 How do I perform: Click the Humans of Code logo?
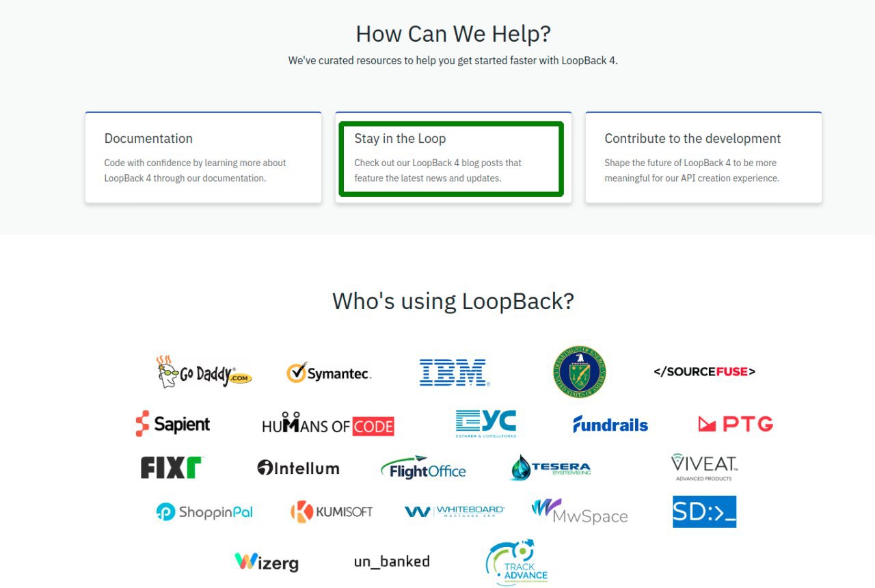(x=328, y=425)
